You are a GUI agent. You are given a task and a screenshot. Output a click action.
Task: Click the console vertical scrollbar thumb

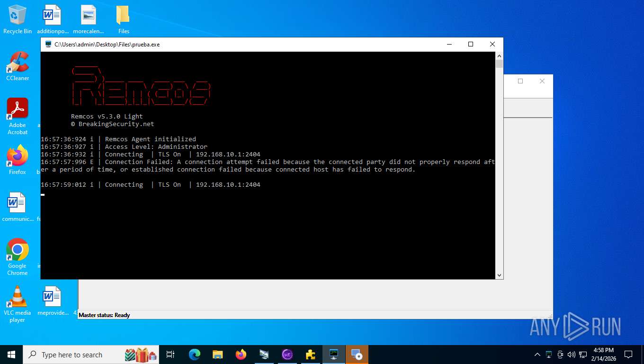(499, 63)
